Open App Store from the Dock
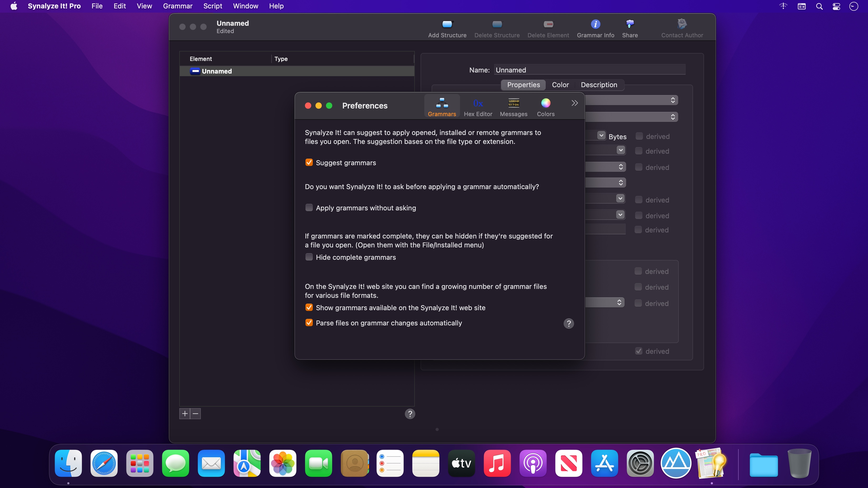Viewport: 868px width, 488px height. pos(604,463)
